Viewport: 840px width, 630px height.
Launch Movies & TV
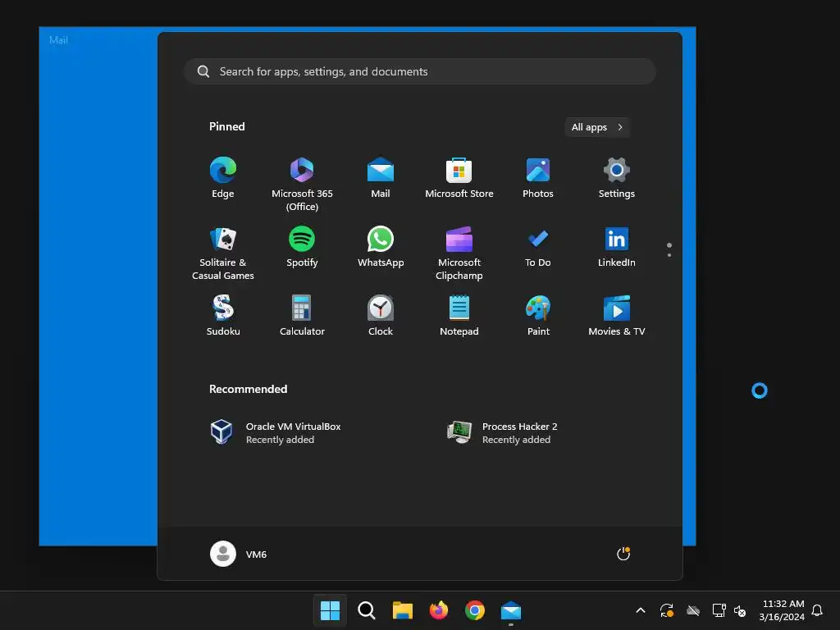pyautogui.click(x=617, y=316)
